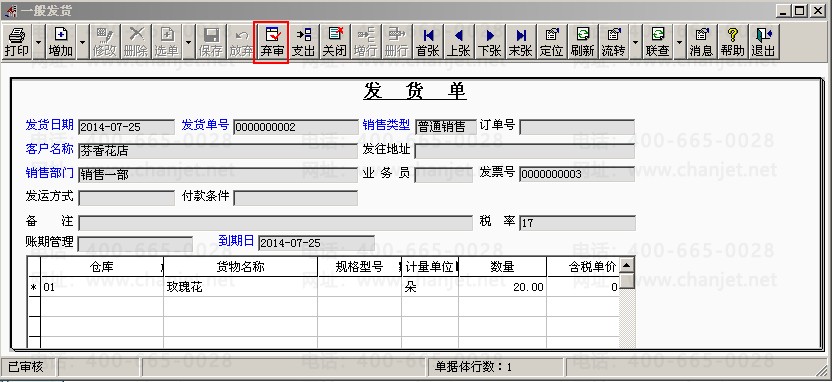The height and width of the screenshot is (382, 832).
Task: Click the 退出 exit icon
Action: click(764, 41)
